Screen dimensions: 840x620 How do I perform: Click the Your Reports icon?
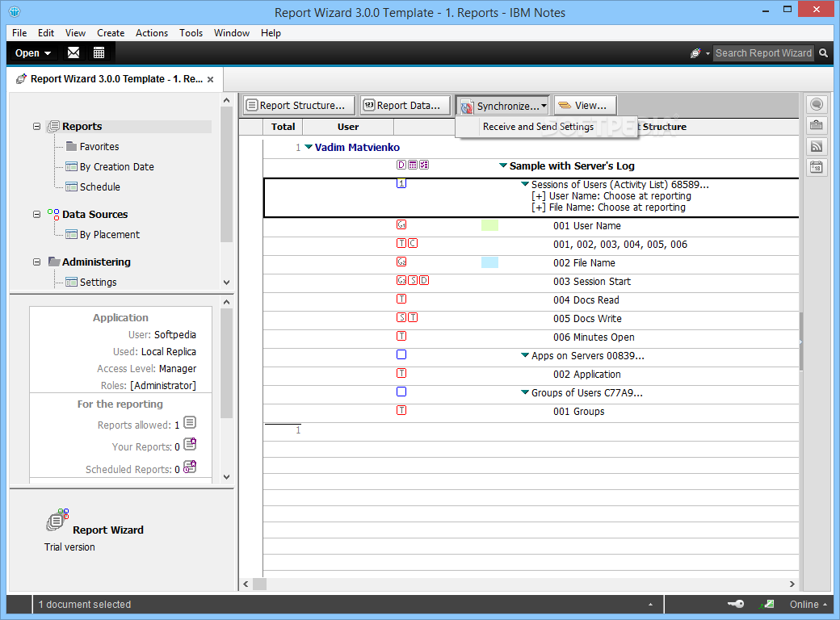pos(190,444)
